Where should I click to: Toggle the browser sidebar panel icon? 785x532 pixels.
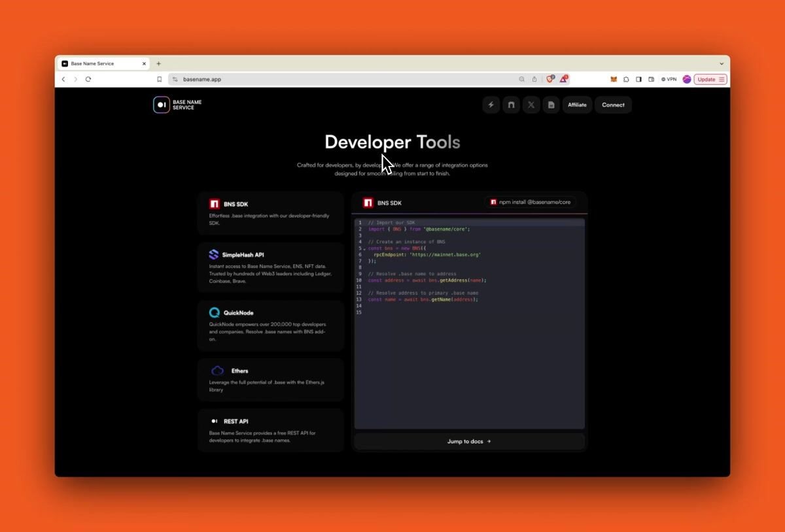click(x=638, y=79)
